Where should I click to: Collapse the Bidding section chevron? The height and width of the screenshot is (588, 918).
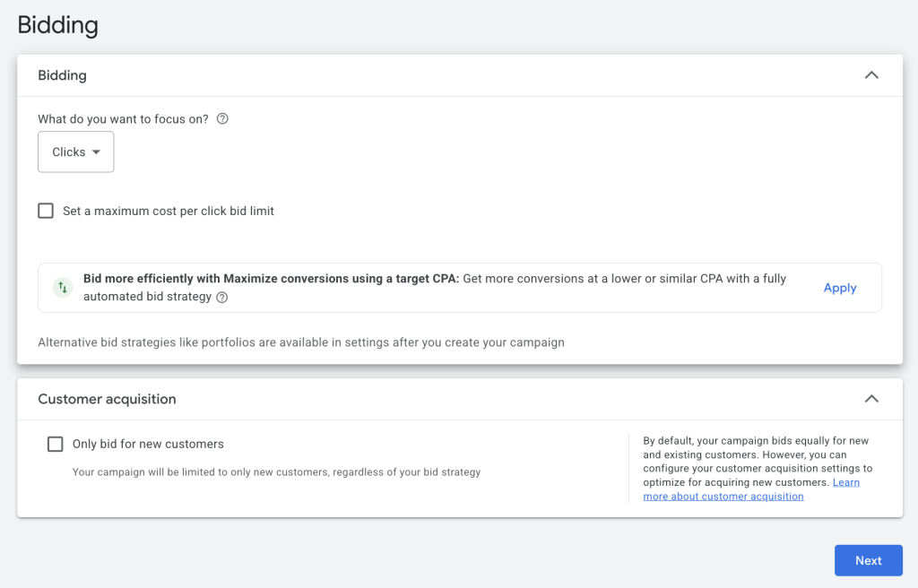pyautogui.click(x=870, y=75)
